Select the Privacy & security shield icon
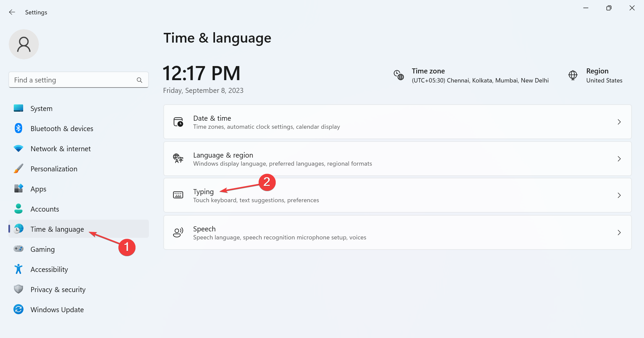Viewport: 644px width, 338px height. [x=18, y=289]
